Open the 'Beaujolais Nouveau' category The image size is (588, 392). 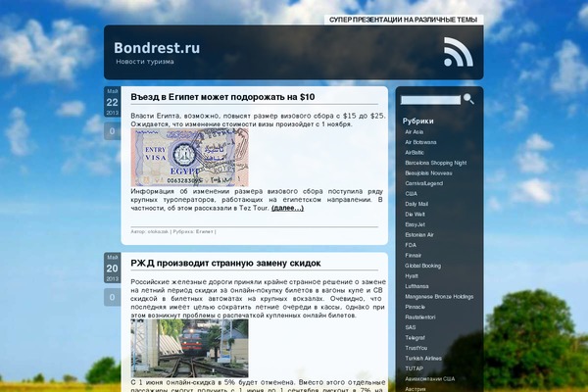428,173
